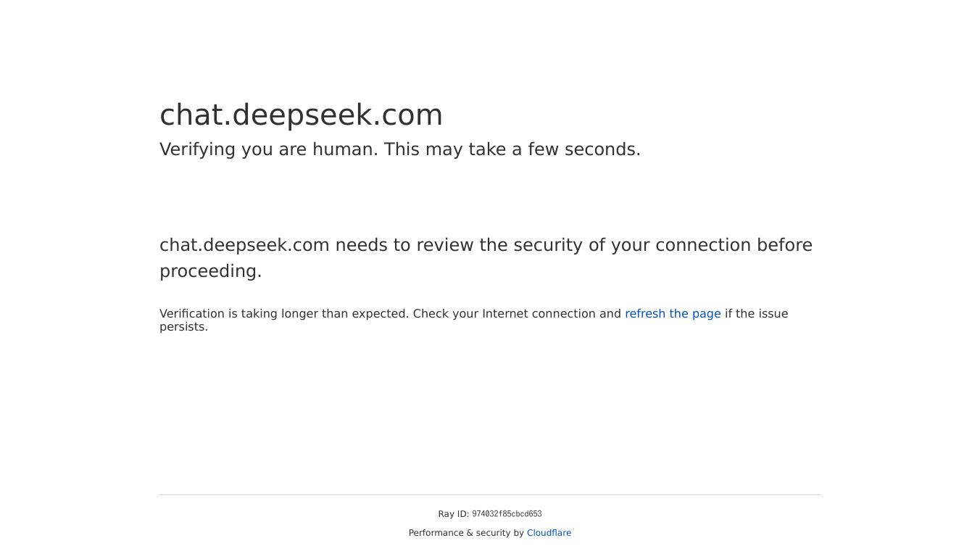Click "Verification is taking longer than expected" text
Image resolution: width=980 pixels, height=551 pixels.
284,314
